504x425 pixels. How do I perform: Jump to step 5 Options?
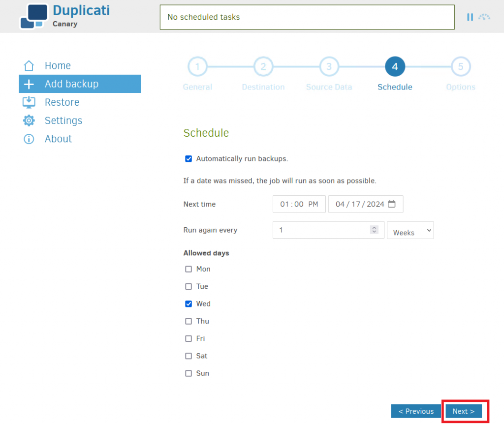[x=461, y=66]
